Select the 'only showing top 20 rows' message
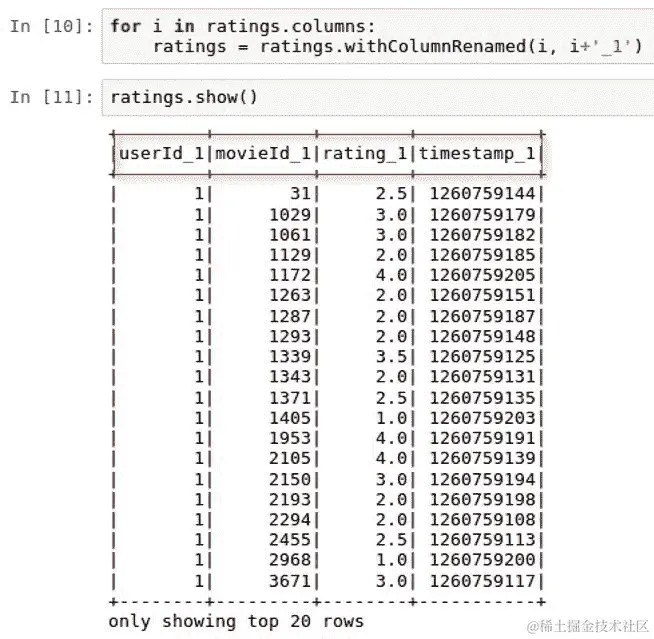This screenshot has height=639, width=654. coord(236,621)
